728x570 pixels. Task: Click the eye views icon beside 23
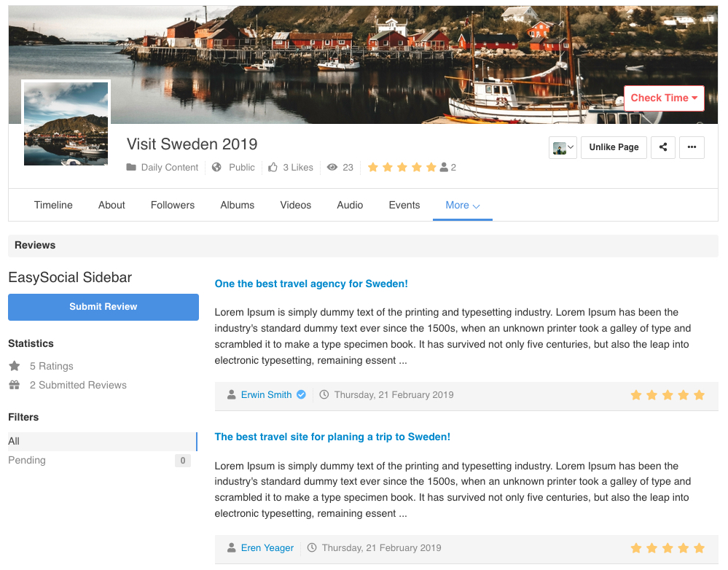point(332,167)
